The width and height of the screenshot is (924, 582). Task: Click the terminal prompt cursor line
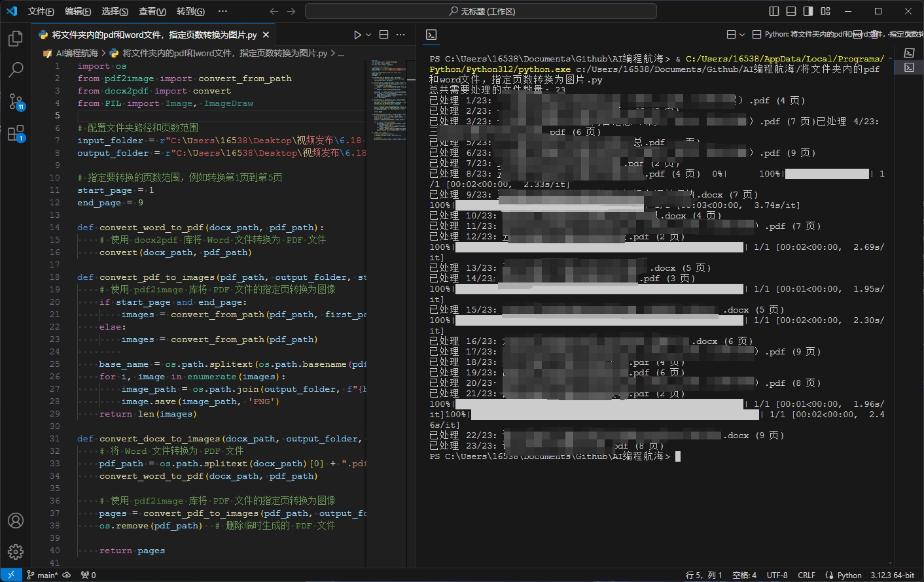click(555, 456)
